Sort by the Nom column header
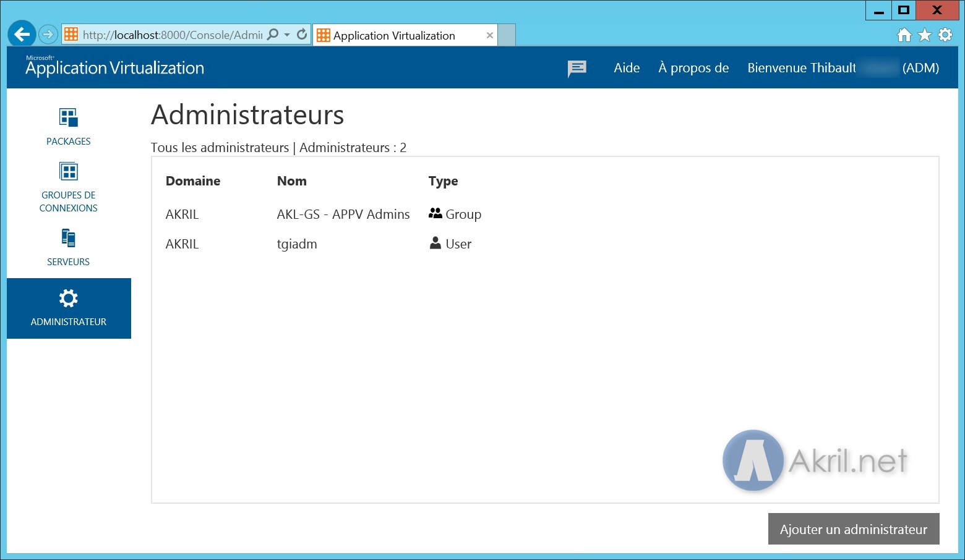 coord(292,181)
